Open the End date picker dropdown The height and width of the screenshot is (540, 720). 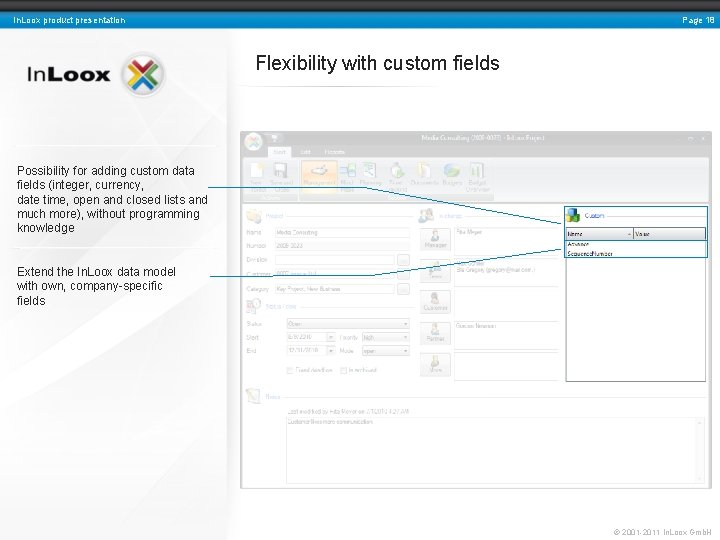331,350
